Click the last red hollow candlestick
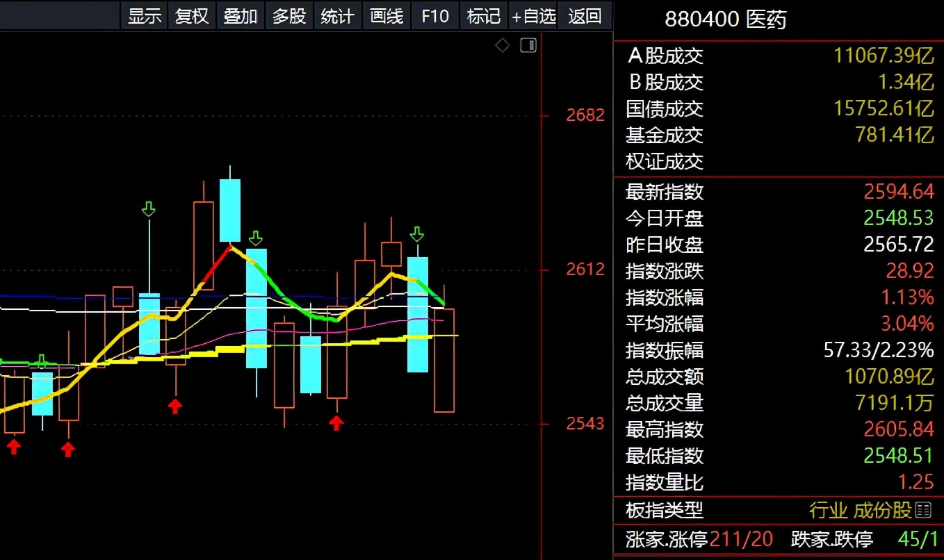 (x=444, y=361)
